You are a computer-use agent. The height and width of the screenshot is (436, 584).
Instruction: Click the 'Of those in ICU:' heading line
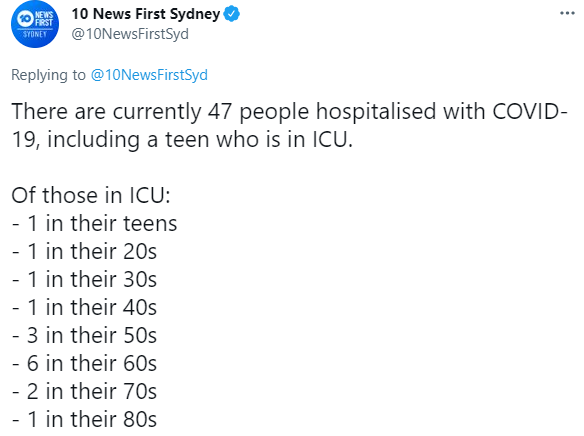tap(91, 195)
